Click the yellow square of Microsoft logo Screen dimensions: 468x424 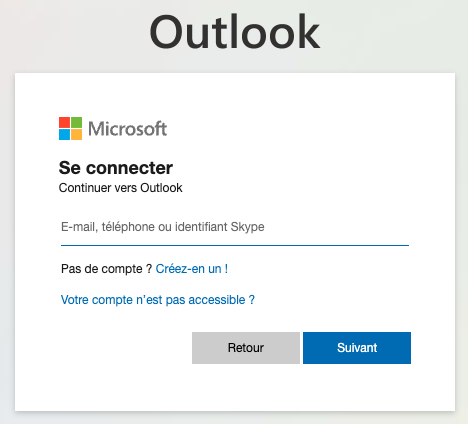point(76,134)
